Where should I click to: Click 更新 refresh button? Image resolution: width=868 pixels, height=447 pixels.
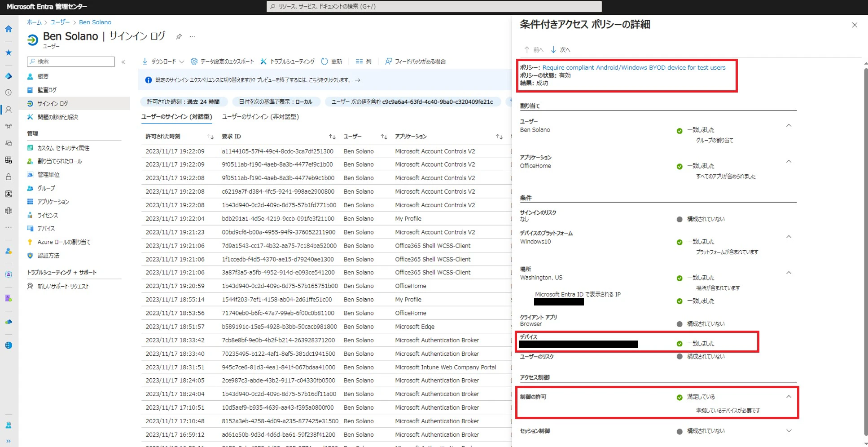(332, 62)
